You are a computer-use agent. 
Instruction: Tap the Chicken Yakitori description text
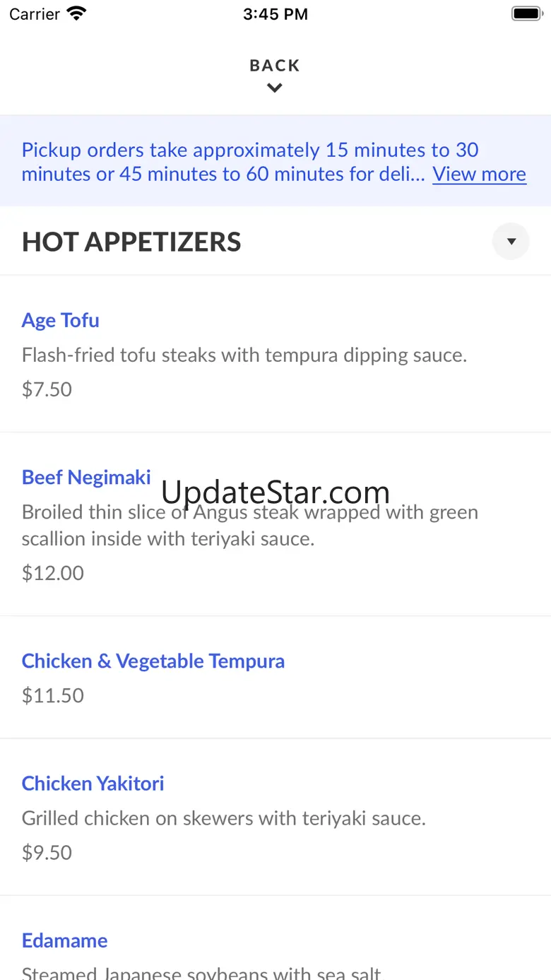[x=224, y=818]
